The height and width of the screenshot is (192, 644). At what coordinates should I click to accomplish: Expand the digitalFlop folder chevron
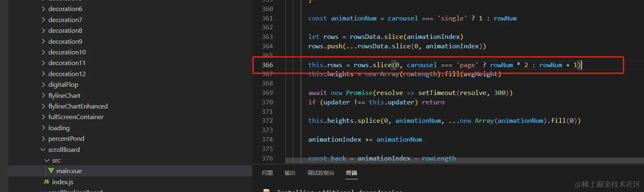(43, 84)
